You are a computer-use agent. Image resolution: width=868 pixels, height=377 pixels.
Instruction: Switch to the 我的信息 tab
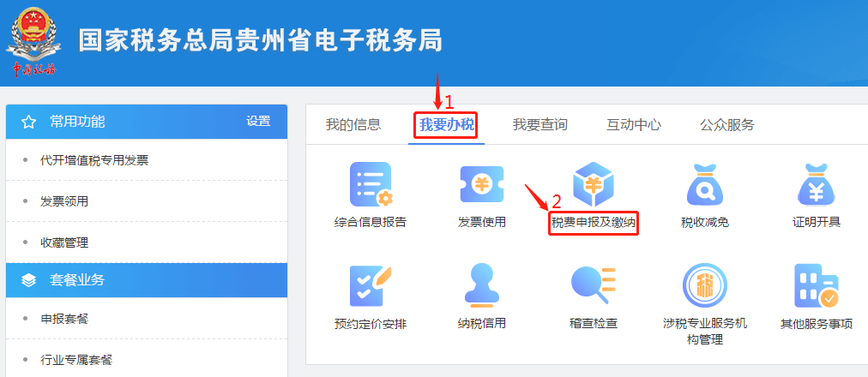353,125
